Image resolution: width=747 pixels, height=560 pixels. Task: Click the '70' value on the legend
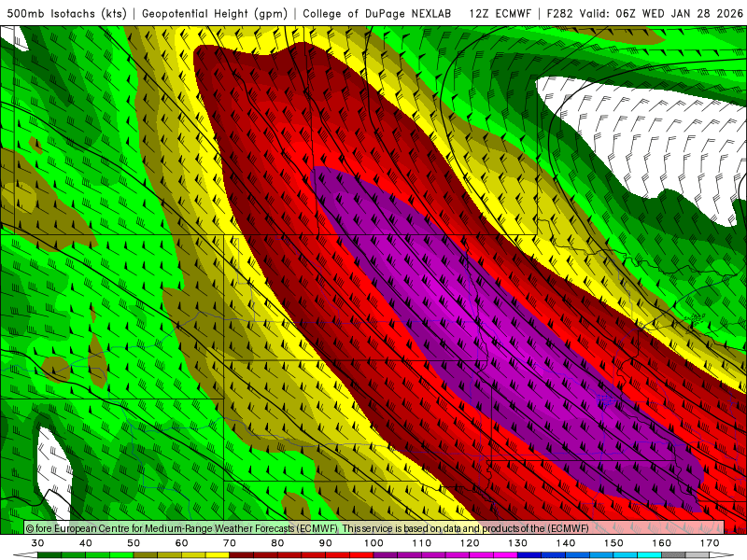coord(230,543)
